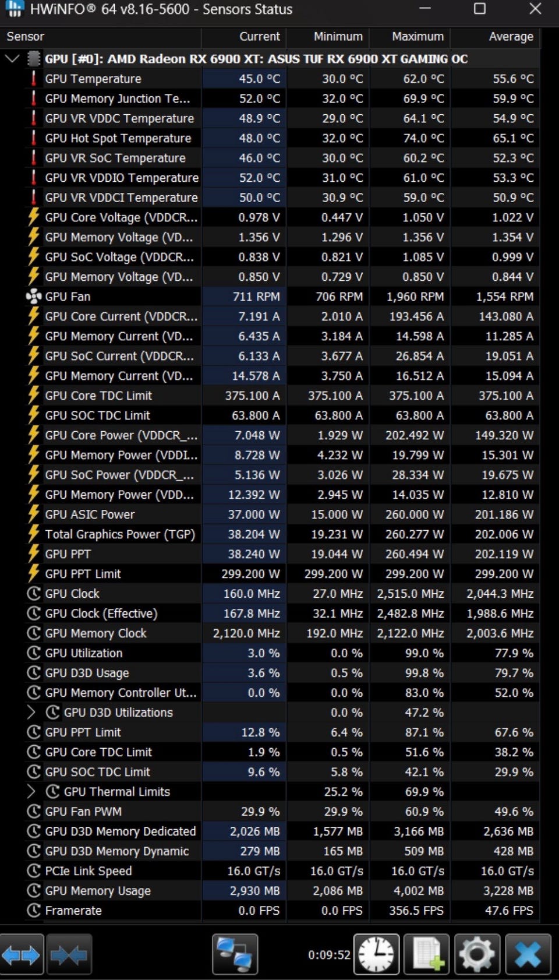Image resolution: width=559 pixels, height=980 pixels.
Task: Click lightning icon beside GPU PPT Limit watts
Action: 34,574
